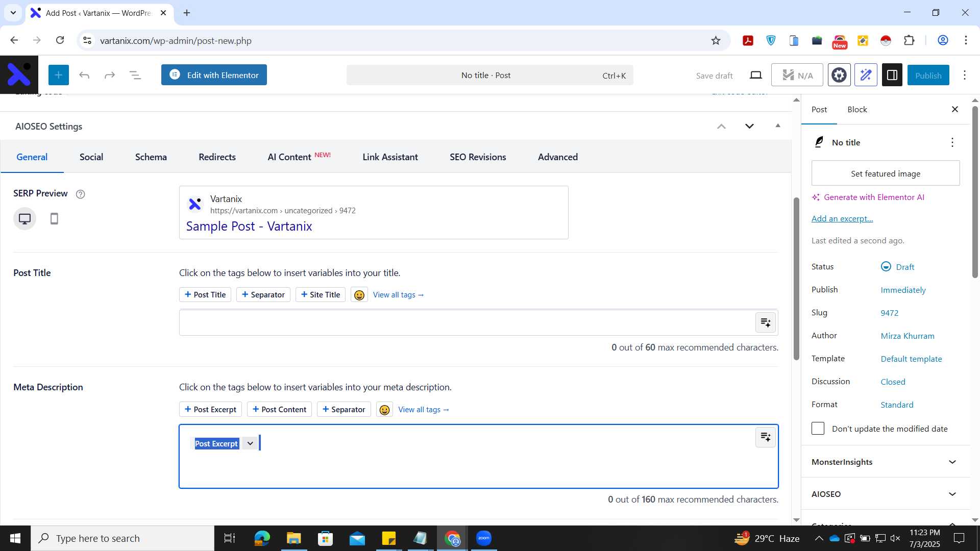
Task: Insert emoji into Post Title
Action: click(359, 295)
